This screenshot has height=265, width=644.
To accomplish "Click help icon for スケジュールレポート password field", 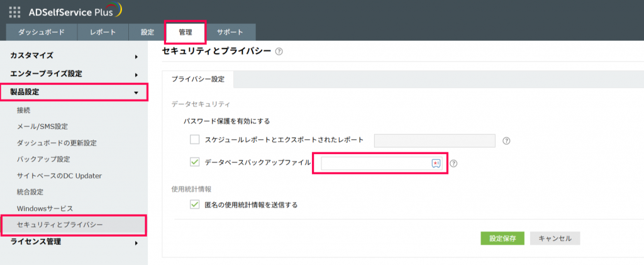I will pos(506,141).
